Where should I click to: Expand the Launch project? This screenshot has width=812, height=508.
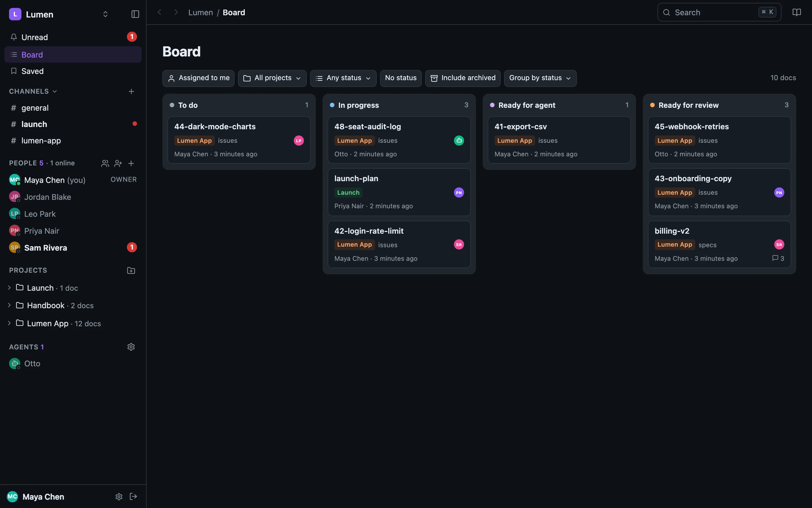(x=9, y=288)
